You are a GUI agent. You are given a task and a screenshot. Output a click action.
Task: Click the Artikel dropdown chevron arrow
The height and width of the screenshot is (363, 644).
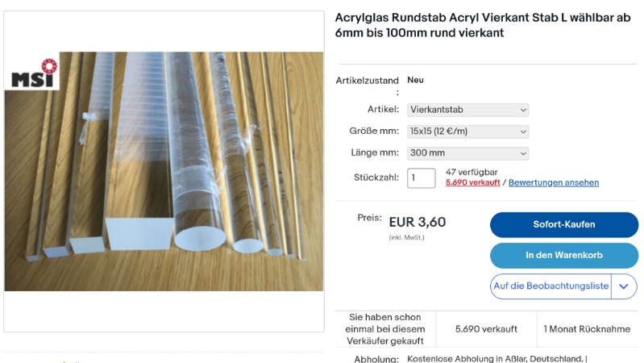[523, 111]
